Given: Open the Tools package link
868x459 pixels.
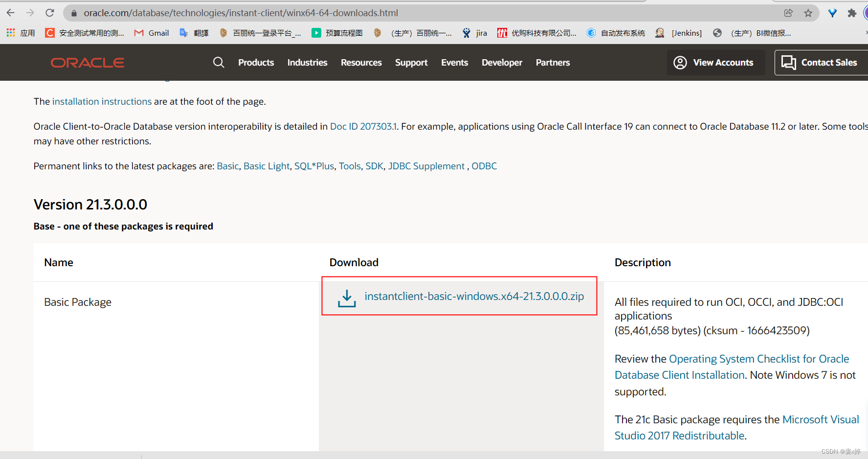Looking at the screenshot, I should [350, 166].
